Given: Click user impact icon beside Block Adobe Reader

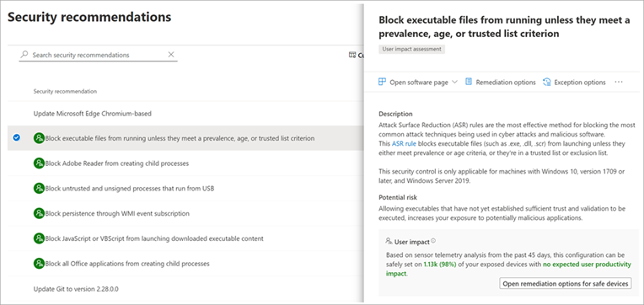Looking at the screenshot, I should [x=39, y=163].
